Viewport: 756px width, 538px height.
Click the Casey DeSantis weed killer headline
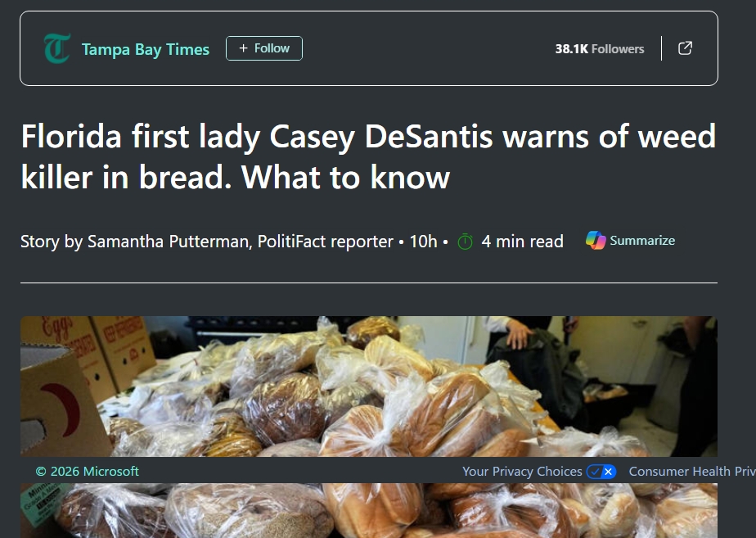click(368, 157)
